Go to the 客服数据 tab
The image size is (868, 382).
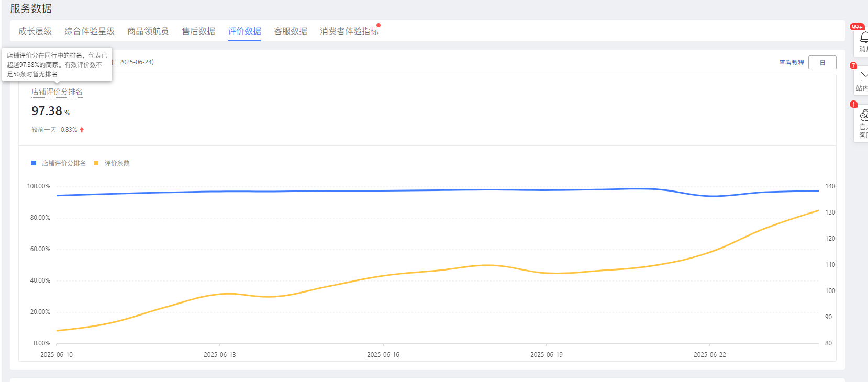[x=291, y=31]
